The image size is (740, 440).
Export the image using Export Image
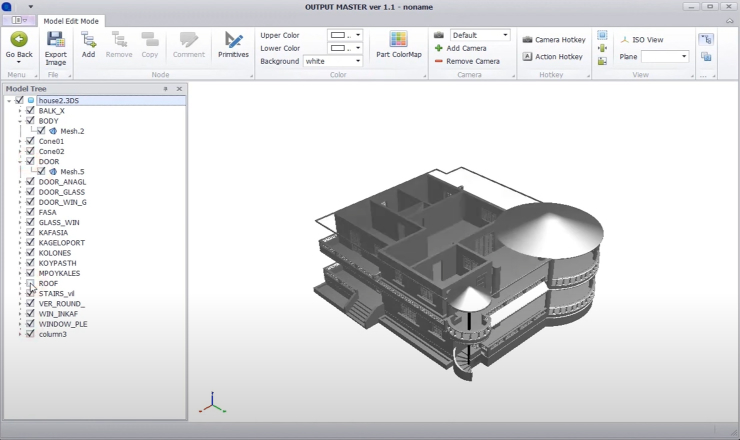pyautogui.click(x=56, y=46)
